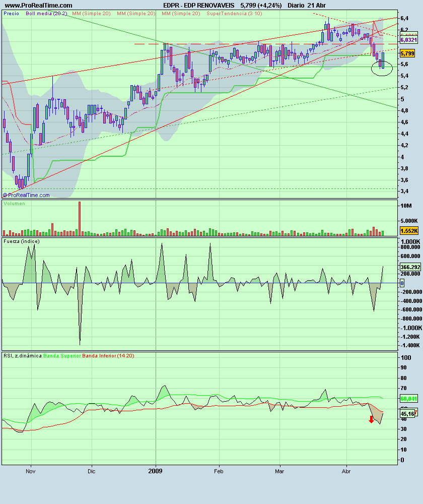Viewport: 423px width, 504px height.
Task: Click the 2009 year label on time axis
Action: coord(155,471)
